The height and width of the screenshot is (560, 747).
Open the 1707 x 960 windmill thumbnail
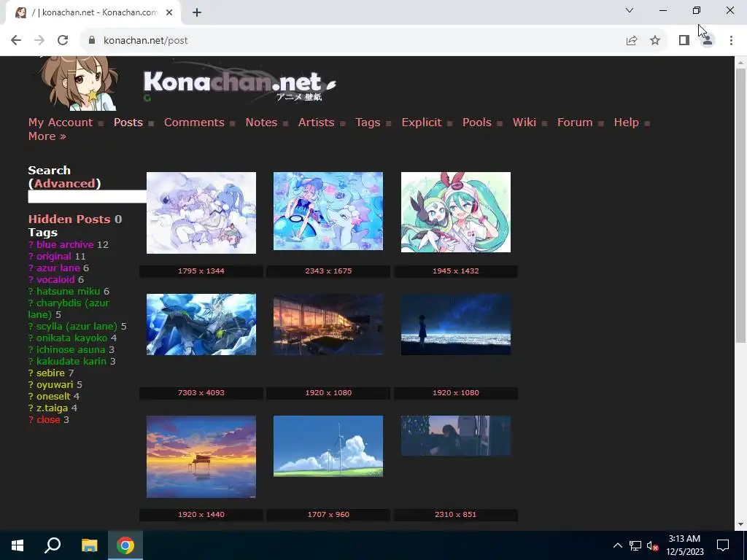tap(328, 446)
